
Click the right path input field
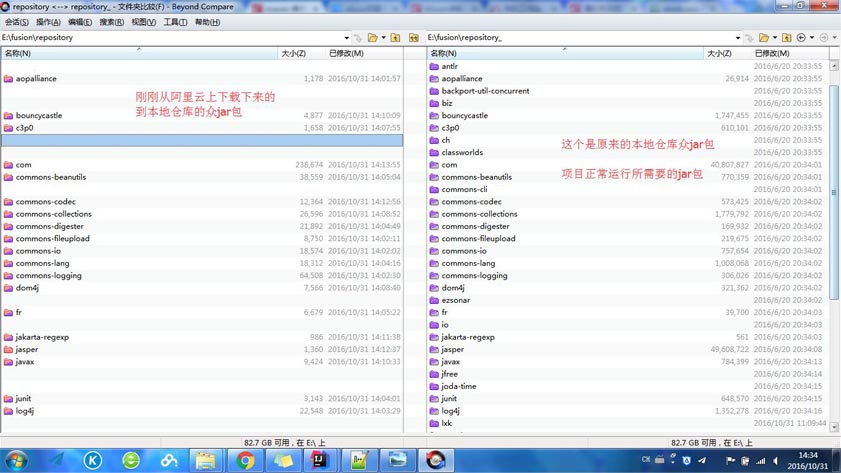[580, 38]
